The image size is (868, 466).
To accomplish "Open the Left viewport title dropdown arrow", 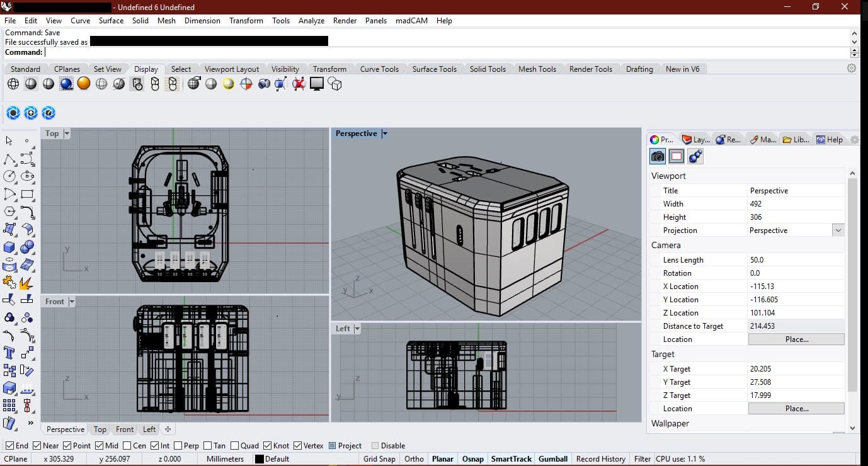I will click(x=357, y=329).
